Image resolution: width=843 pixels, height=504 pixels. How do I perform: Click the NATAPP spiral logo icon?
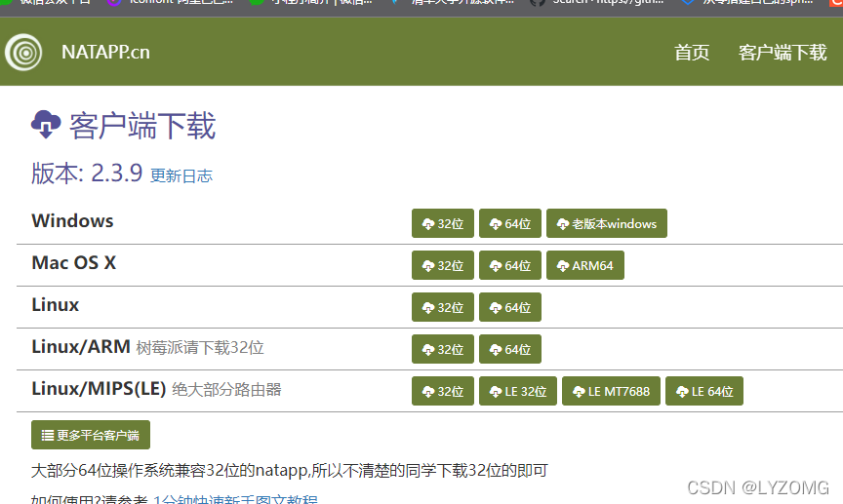point(23,52)
